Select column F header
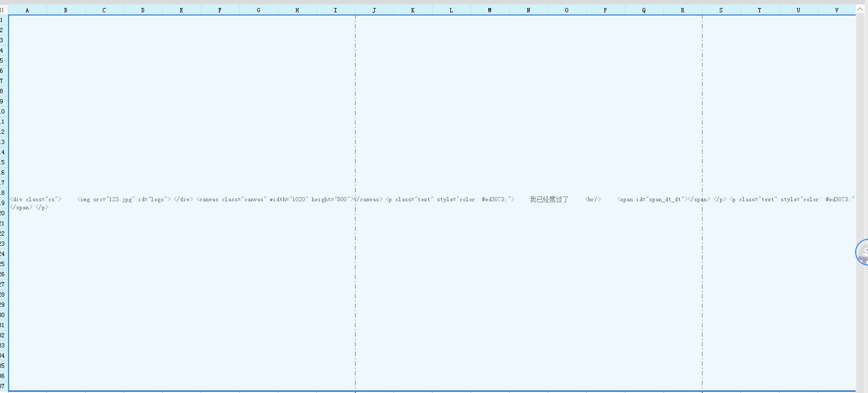868x393 pixels. (220, 10)
